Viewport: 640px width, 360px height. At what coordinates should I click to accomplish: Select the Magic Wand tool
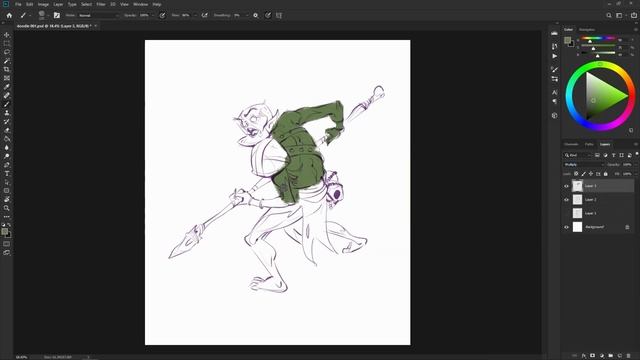[x=7, y=61]
